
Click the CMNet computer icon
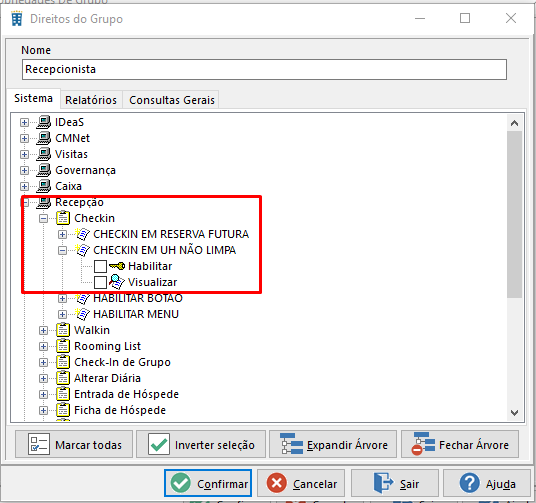click(x=44, y=138)
